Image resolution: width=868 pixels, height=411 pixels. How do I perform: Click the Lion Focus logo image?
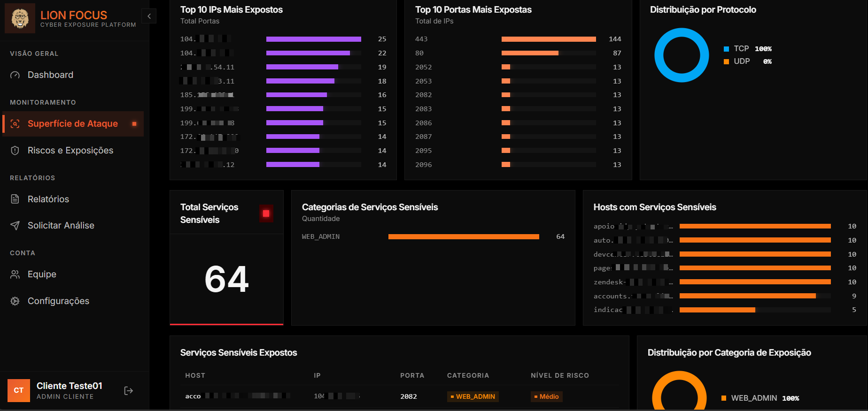pos(20,18)
